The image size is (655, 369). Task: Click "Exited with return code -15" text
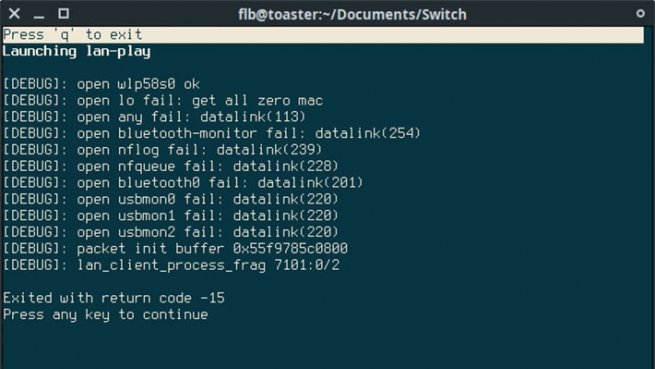point(114,298)
